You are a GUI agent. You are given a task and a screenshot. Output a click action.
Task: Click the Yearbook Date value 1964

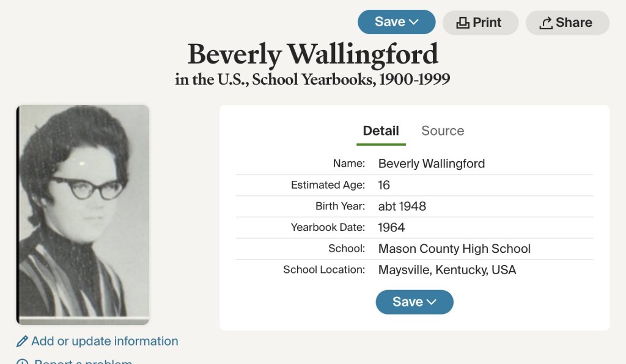pos(391,227)
